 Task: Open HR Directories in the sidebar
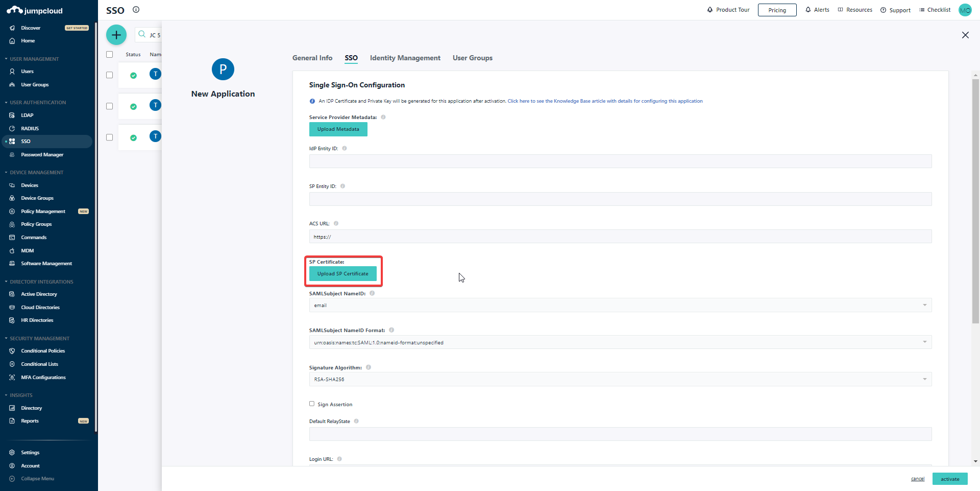click(37, 320)
